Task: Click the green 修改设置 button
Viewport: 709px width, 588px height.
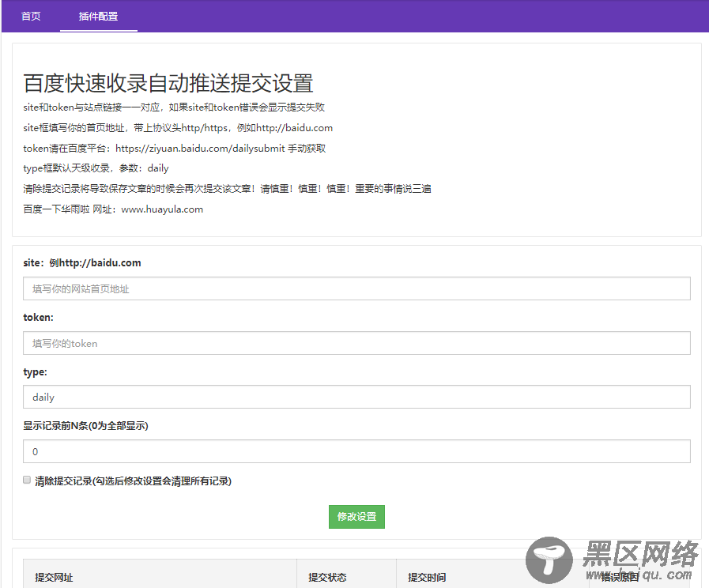Action: click(x=356, y=517)
